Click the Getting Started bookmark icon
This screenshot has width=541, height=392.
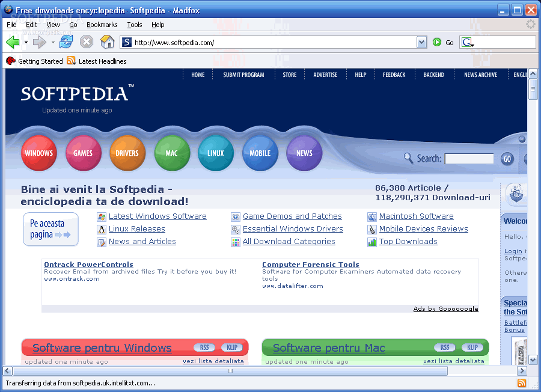pos(11,61)
